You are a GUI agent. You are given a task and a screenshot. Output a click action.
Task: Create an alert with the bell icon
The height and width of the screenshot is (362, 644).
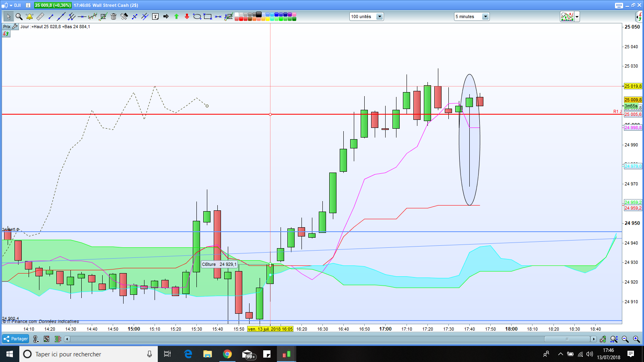(29, 16)
